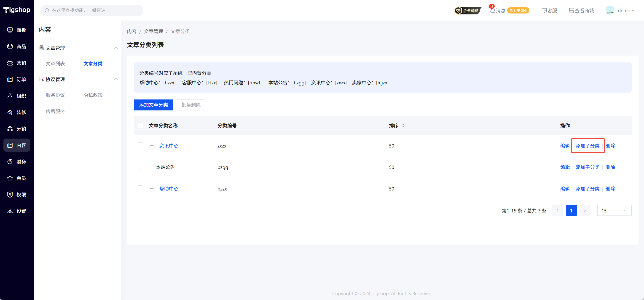This screenshot has width=644, height=300.
Task: Click the 消息 notification bell icon
Action: tap(493, 11)
